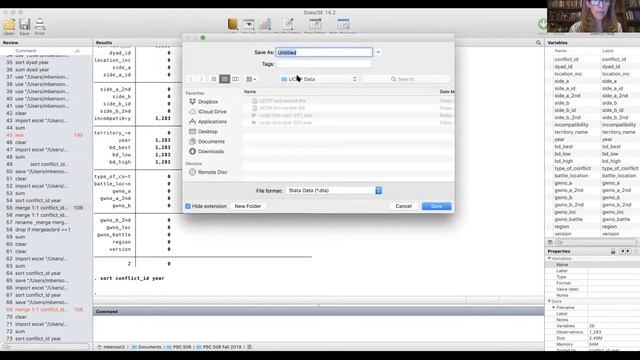
Task: Click the dialog Search field
Action: [x=406, y=79]
